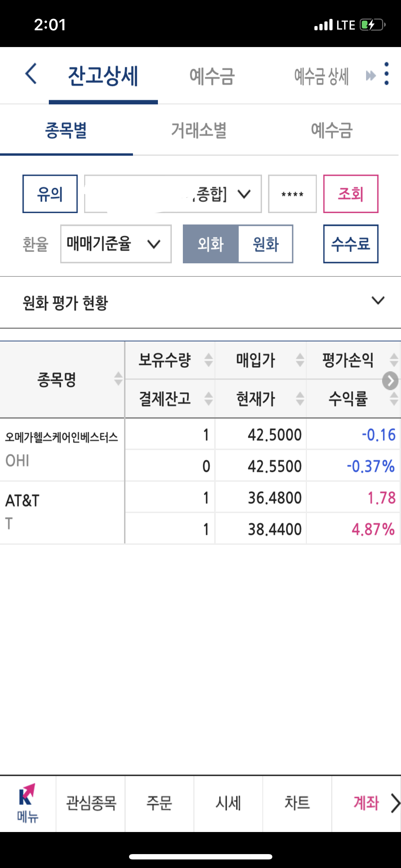401x868 pixels.
Task: Tap the OHI current price 42.5500
Action: (275, 466)
